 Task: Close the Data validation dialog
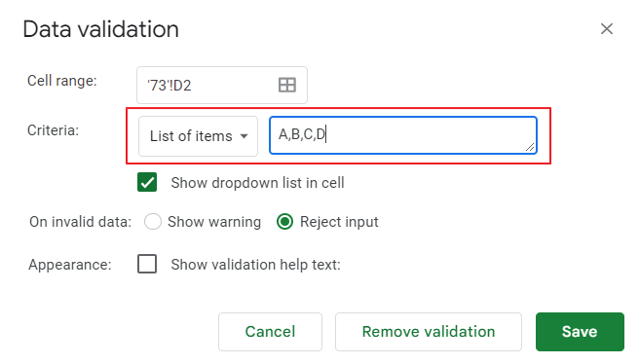click(607, 29)
